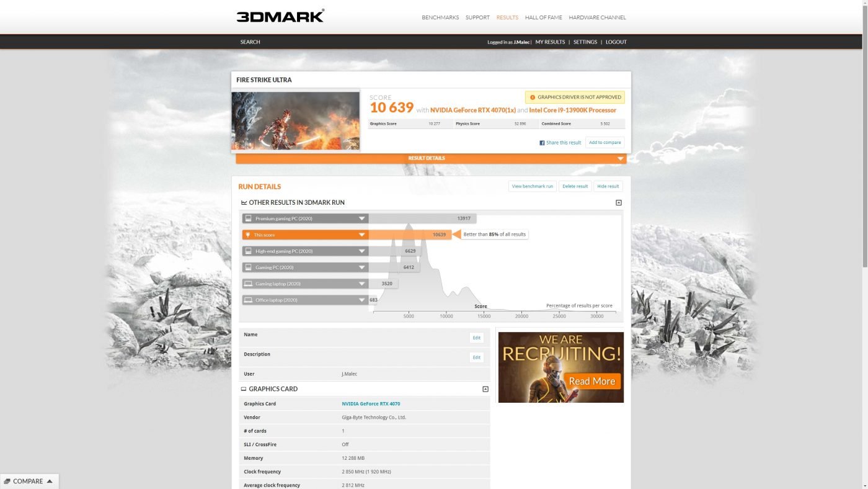The image size is (868, 489).
Task: Click the Office laptop icon
Action: tap(248, 300)
